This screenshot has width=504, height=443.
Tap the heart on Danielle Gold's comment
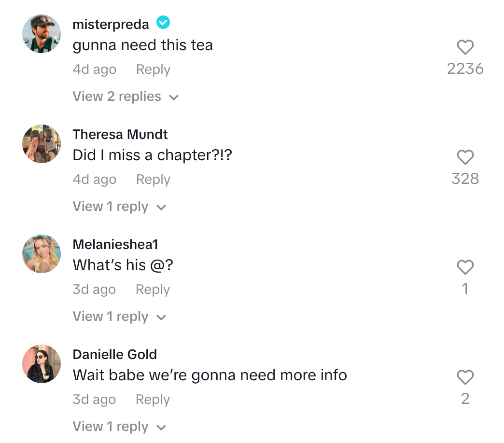[465, 377]
